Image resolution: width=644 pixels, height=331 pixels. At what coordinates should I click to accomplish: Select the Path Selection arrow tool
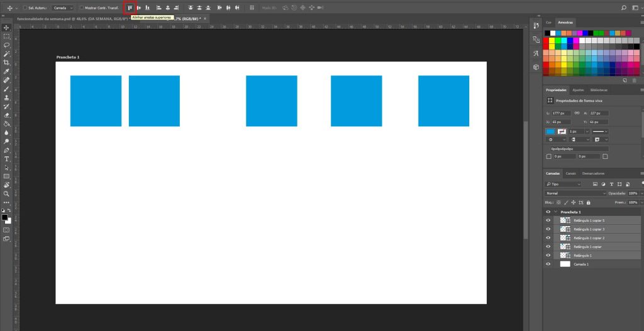pyautogui.click(x=6, y=168)
